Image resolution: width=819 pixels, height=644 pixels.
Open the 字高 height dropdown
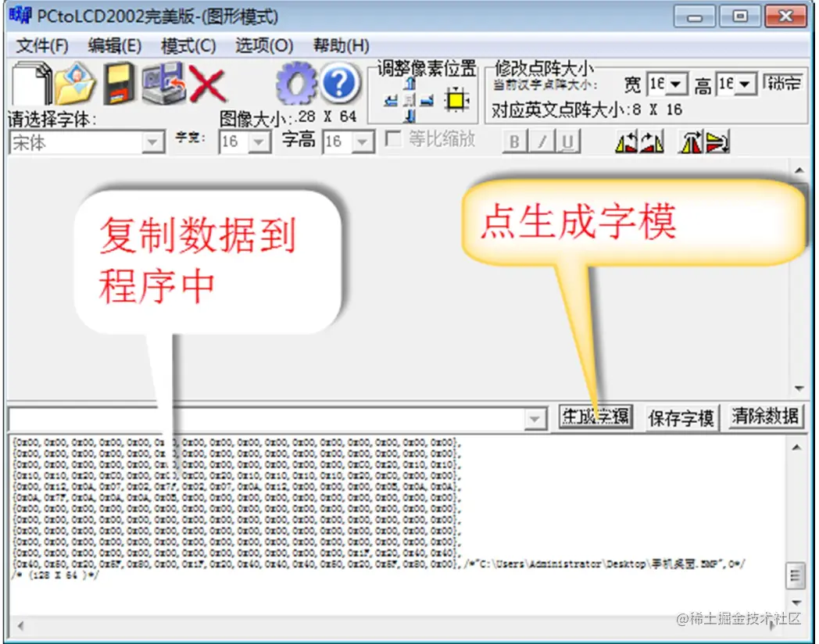tap(363, 142)
